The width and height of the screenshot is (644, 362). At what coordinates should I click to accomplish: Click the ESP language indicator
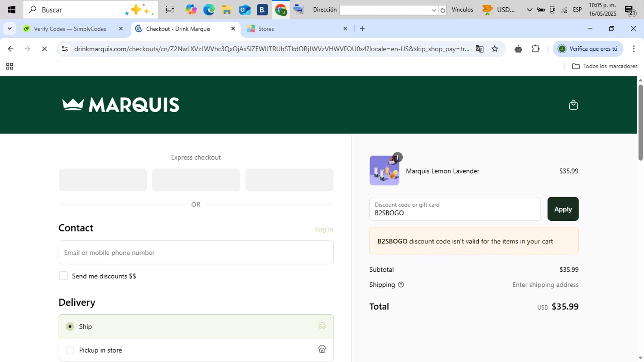[577, 10]
